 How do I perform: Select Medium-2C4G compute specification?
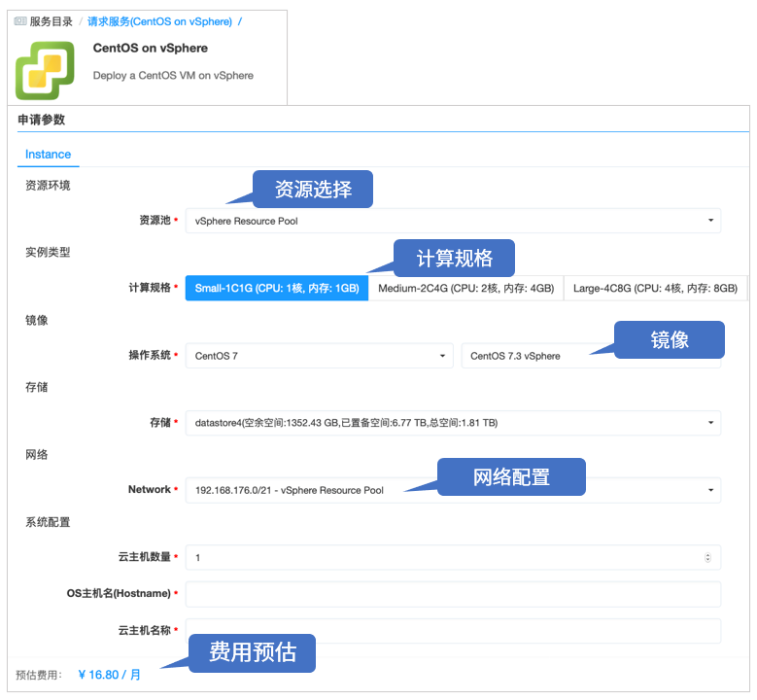[x=465, y=288]
